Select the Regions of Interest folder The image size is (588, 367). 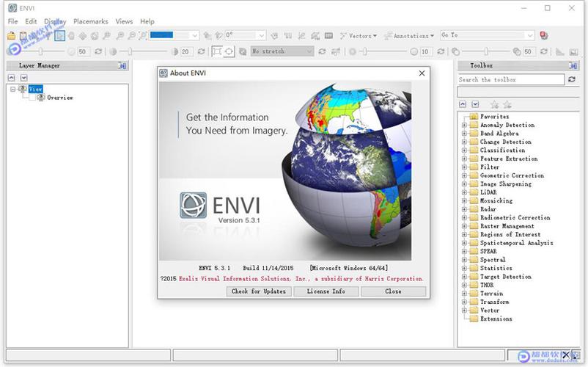[x=510, y=235]
